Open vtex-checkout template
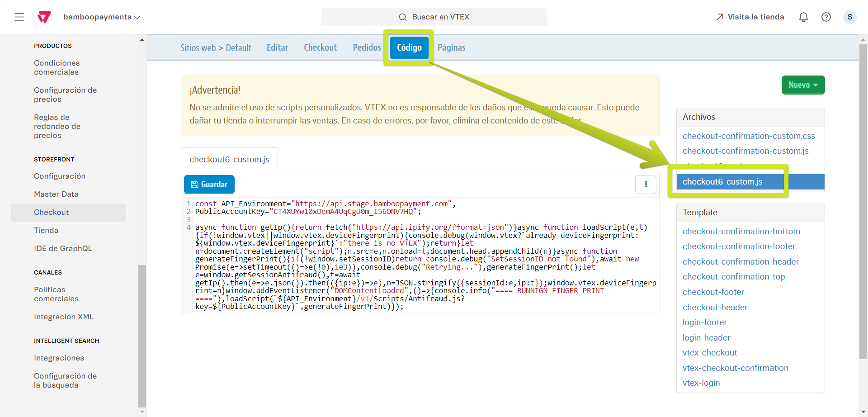 710,353
